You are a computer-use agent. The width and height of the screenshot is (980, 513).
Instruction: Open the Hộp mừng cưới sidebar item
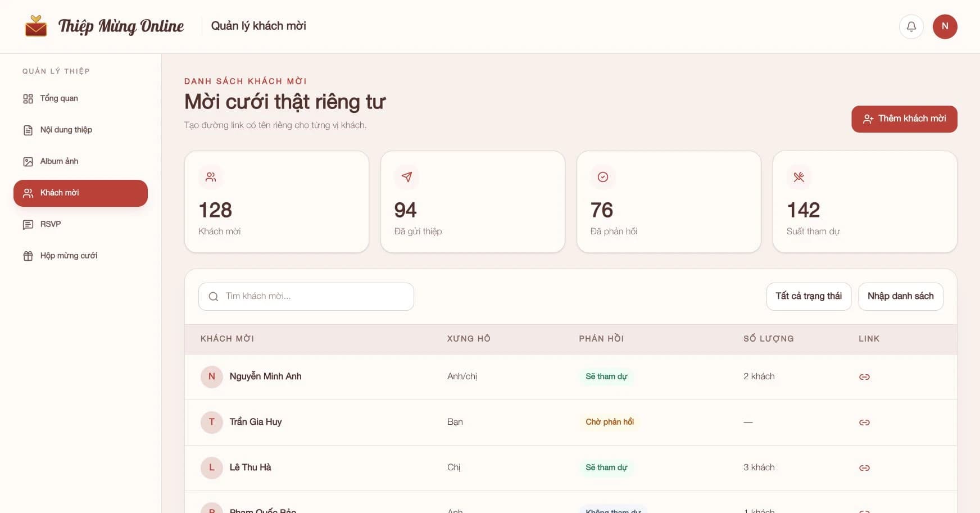tap(80, 256)
